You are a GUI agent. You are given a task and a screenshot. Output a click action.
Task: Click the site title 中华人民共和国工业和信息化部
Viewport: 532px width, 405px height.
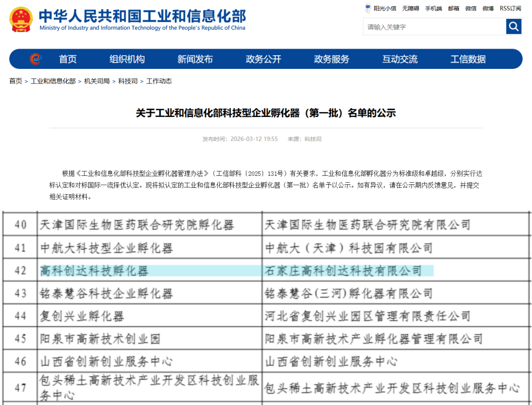[x=142, y=16]
